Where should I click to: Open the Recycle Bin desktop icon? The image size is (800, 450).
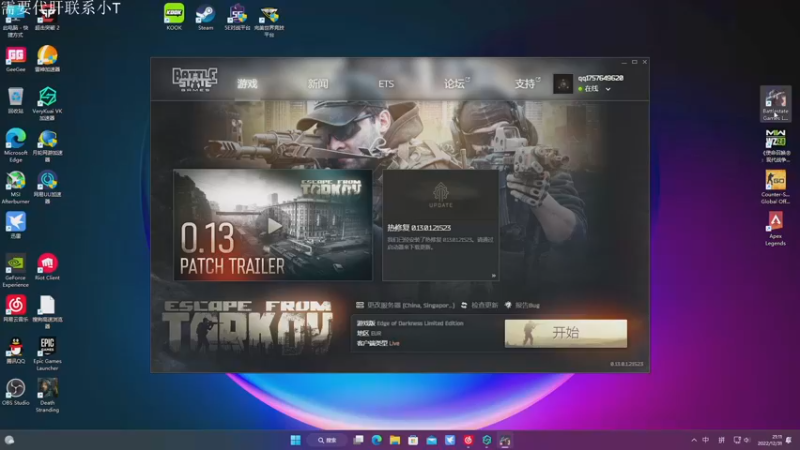[15, 101]
